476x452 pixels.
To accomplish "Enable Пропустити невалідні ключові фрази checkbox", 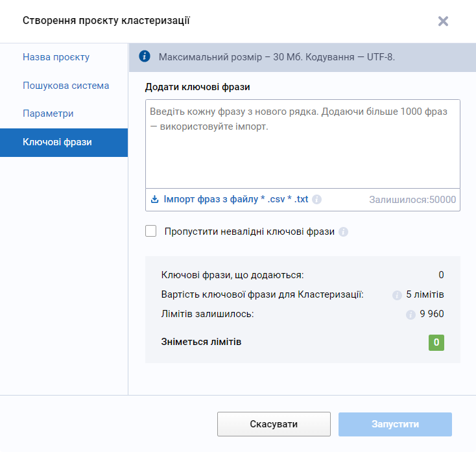I will point(151,231).
